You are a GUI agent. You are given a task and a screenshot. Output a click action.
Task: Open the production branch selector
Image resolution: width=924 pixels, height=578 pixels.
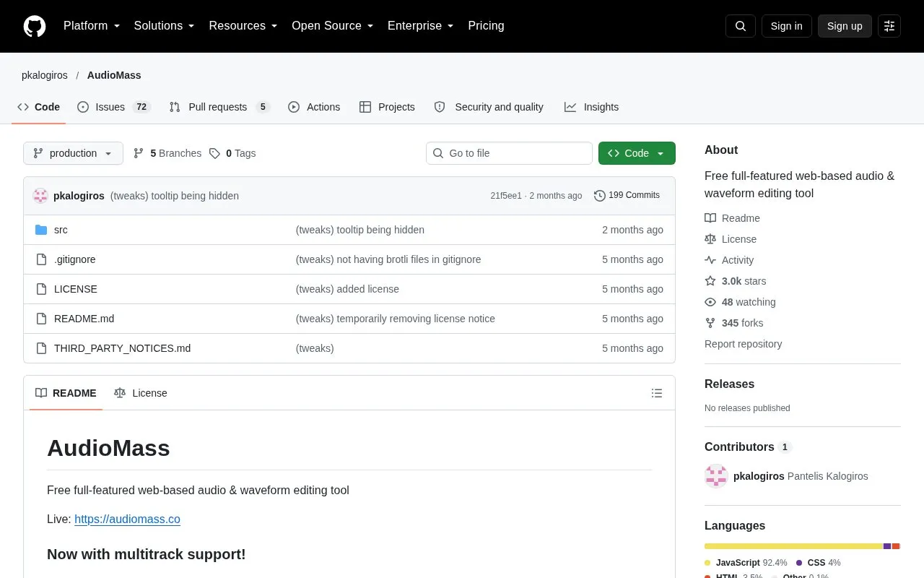[x=73, y=153]
